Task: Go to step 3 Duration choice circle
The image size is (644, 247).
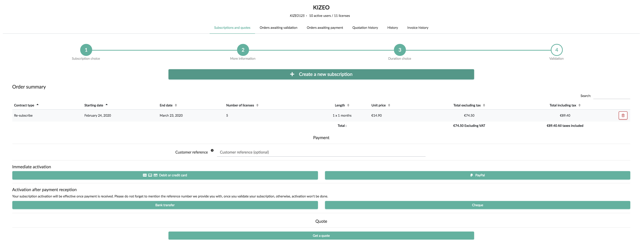Action: click(x=400, y=50)
